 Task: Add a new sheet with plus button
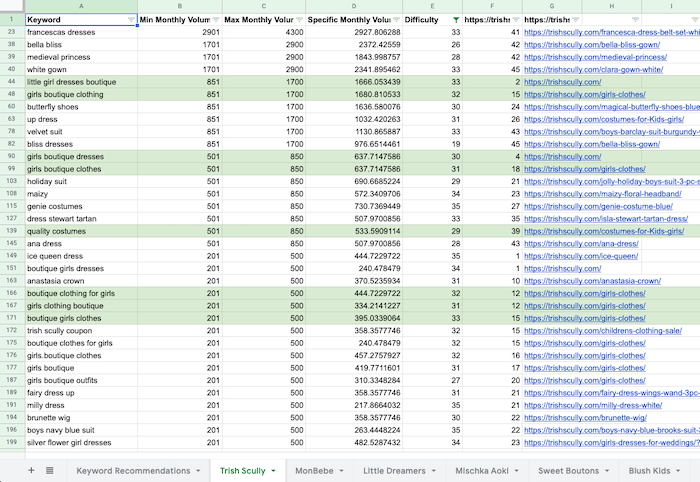tap(31, 470)
